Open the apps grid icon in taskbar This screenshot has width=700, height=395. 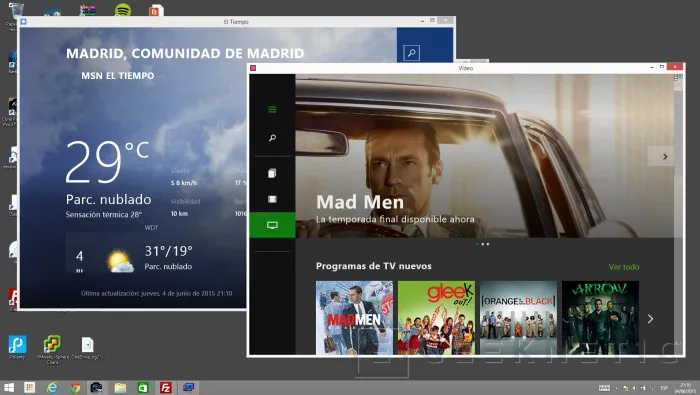pos(29,387)
